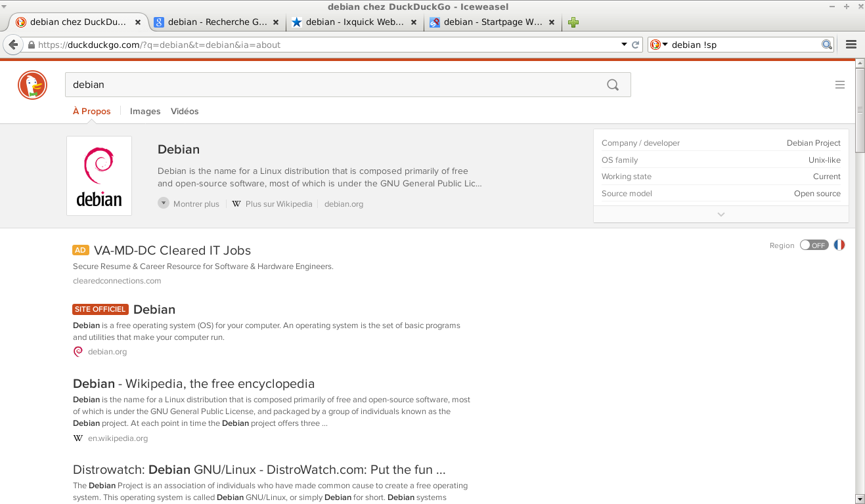Reload the page with the refresh icon
Image resolution: width=865 pixels, height=504 pixels.
[635, 45]
